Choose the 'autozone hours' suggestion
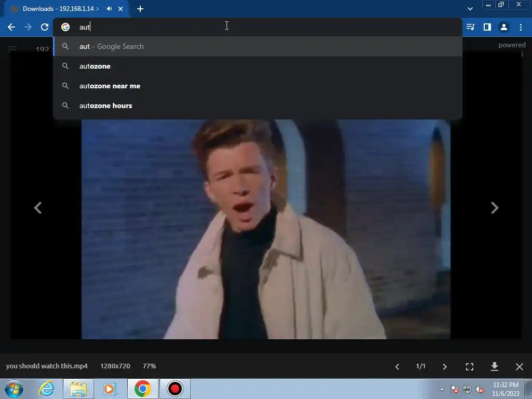 click(x=258, y=105)
